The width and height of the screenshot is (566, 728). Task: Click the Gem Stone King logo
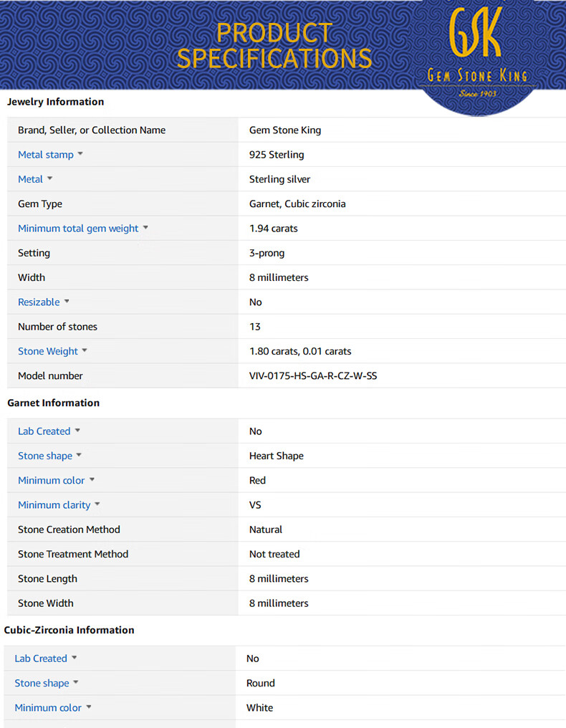[477, 52]
